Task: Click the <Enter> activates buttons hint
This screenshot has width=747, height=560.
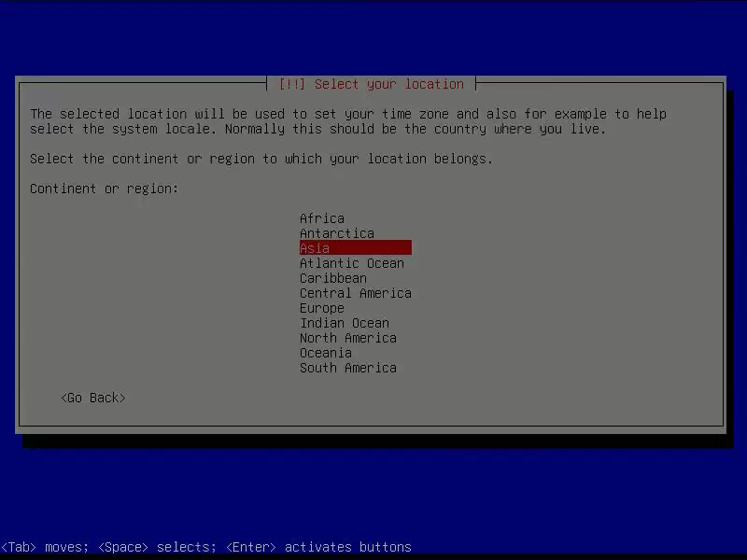Action: click(317, 547)
